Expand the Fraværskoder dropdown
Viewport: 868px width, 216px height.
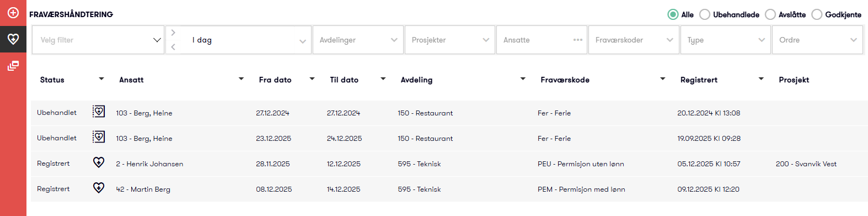pyautogui.click(x=634, y=40)
